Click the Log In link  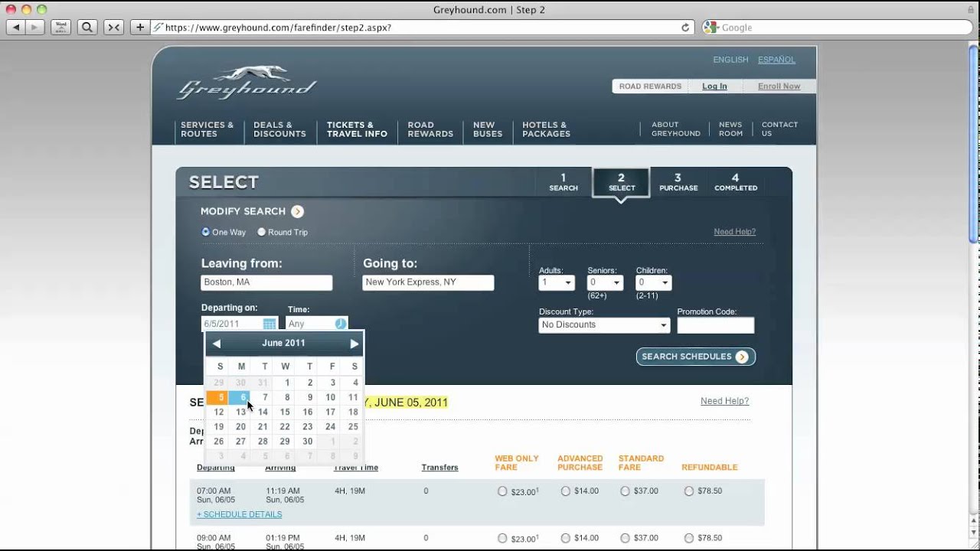pyautogui.click(x=714, y=86)
